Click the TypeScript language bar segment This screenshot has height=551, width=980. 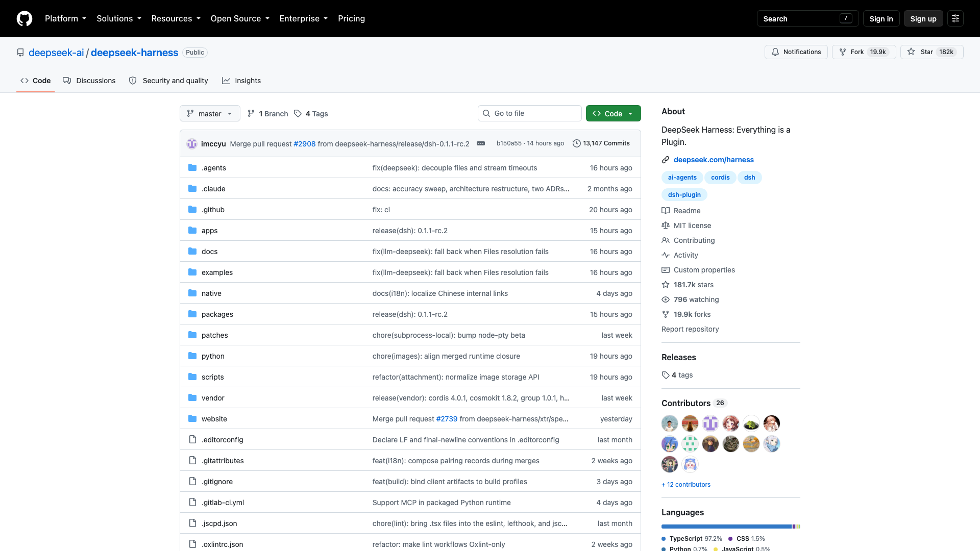[x=726, y=527]
